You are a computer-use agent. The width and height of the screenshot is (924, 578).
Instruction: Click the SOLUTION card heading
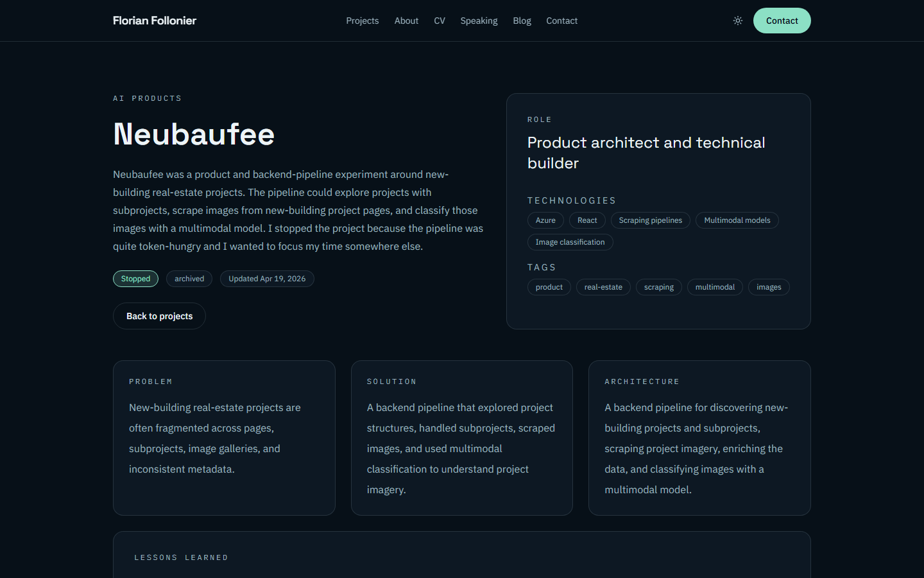point(391,381)
